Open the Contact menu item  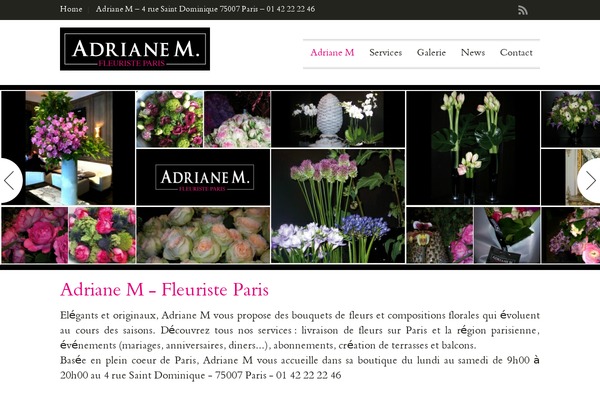coord(516,52)
